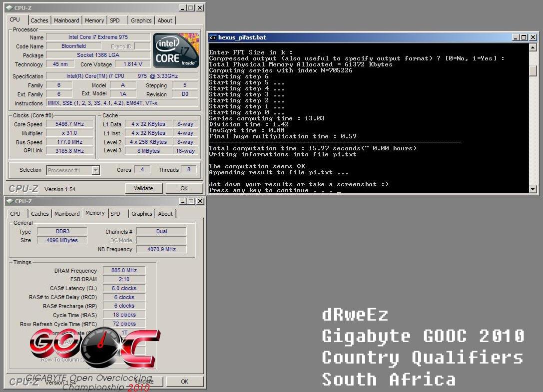Click the 'Socket 1366 LGA' package value
The width and height of the screenshot is (543, 392).
point(98,55)
